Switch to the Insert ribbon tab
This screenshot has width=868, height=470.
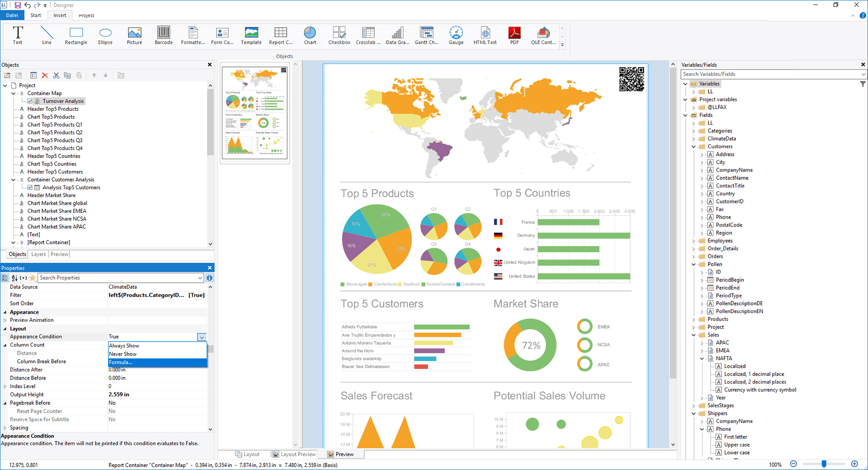tap(60, 15)
